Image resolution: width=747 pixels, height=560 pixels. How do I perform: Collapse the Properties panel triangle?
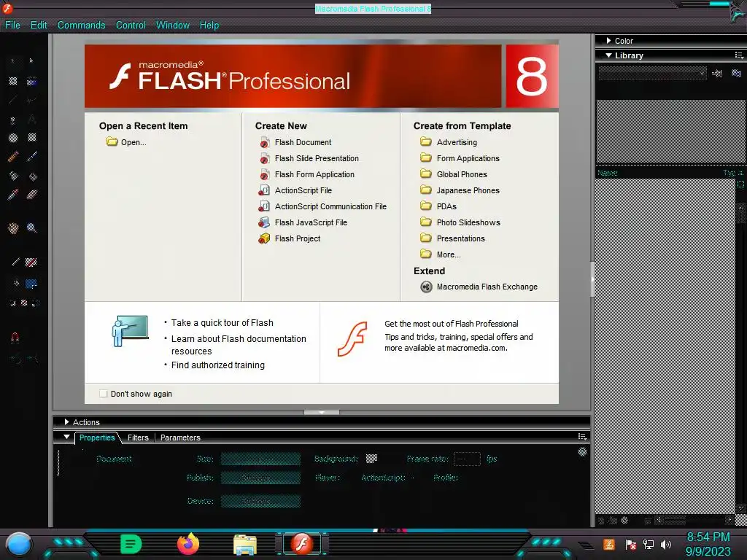tap(66, 437)
